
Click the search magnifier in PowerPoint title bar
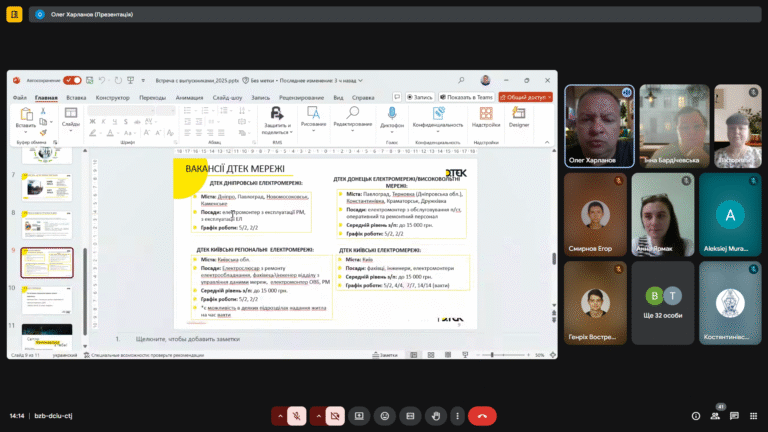click(461, 80)
